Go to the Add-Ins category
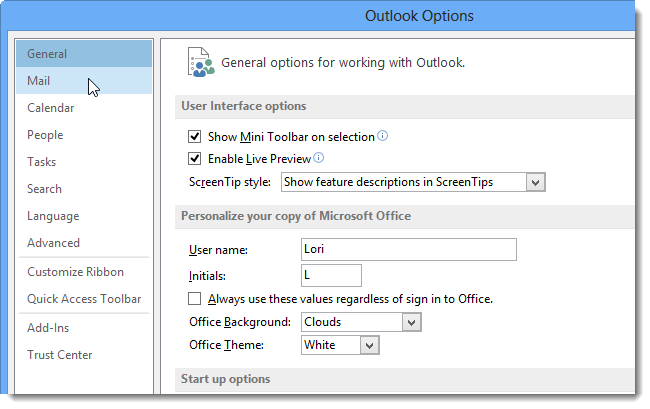The image size is (650, 409). coord(84,328)
